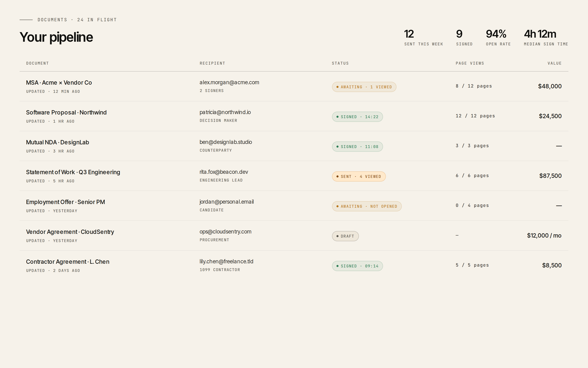Click the 94% Open Rate stat
This screenshot has width=588, height=368.
coord(498,37)
